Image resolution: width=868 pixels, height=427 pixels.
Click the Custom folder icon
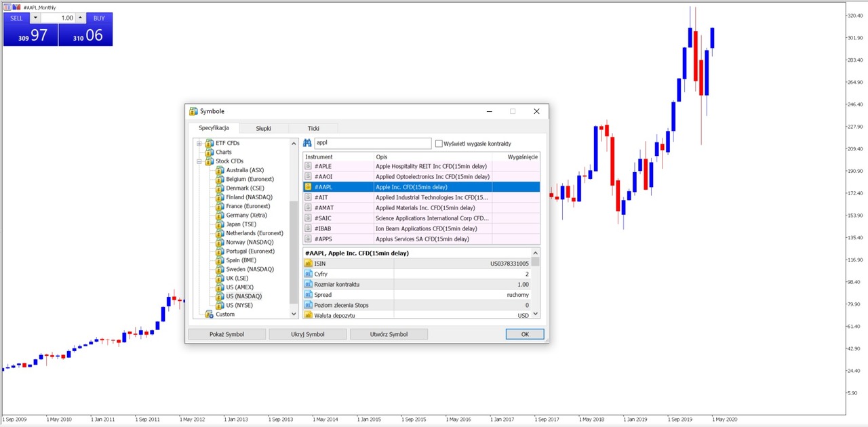pos(209,314)
